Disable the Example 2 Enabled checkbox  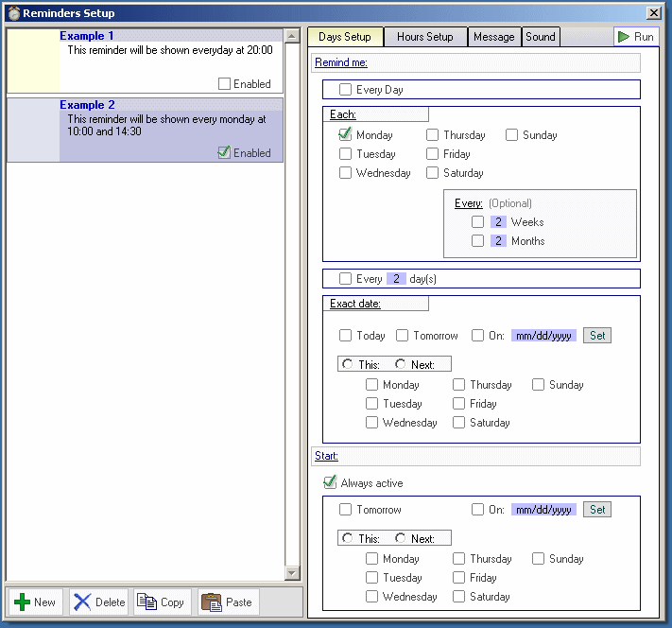click(x=224, y=152)
